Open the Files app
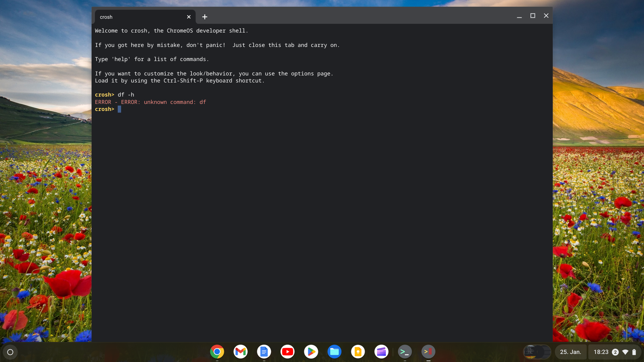644x362 pixels. tap(334, 352)
